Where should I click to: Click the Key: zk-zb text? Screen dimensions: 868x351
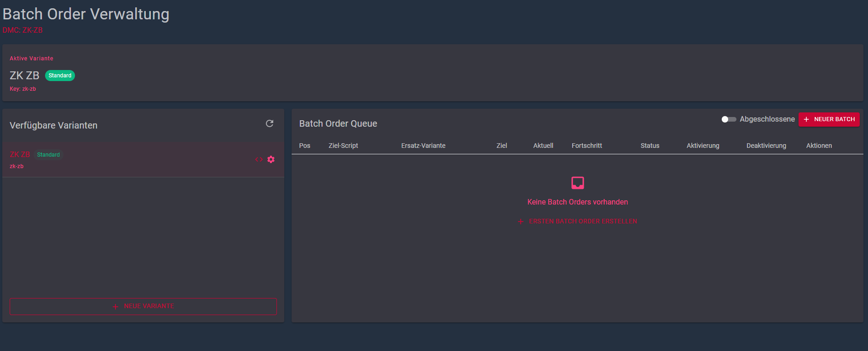(x=23, y=89)
